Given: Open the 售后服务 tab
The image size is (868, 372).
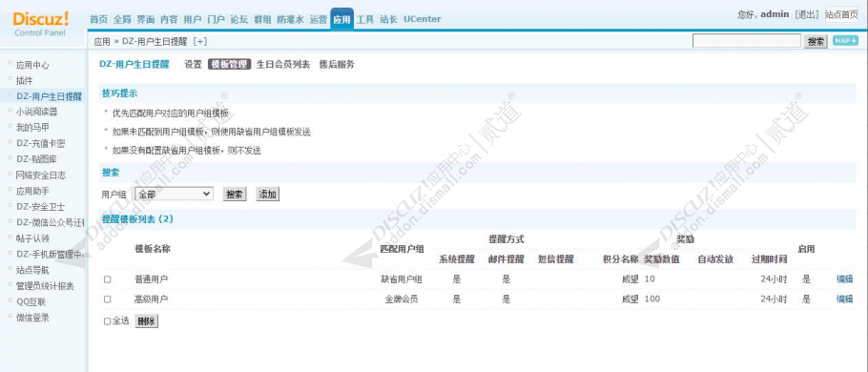Looking at the screenshot, I should pyautogui.click(x=337, y=64).
